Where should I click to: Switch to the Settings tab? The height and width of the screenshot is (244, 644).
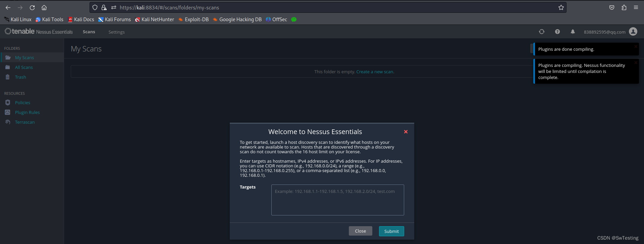[x=116, y=32]
